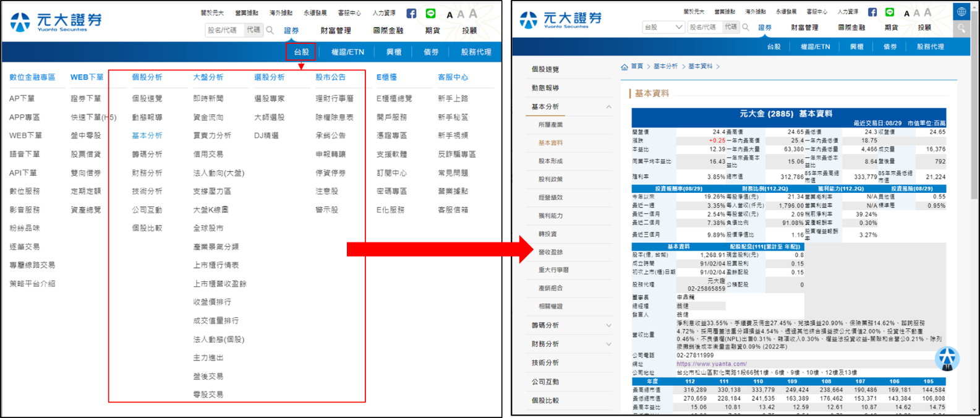Open the Facebook icon in the left screenshot
980x418 pixels.
tap(411, 13)
